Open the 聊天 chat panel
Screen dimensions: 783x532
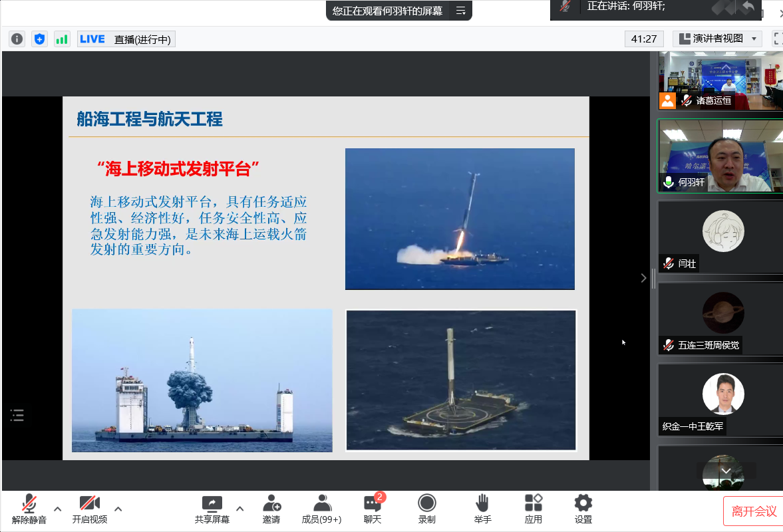coord(373,509)
